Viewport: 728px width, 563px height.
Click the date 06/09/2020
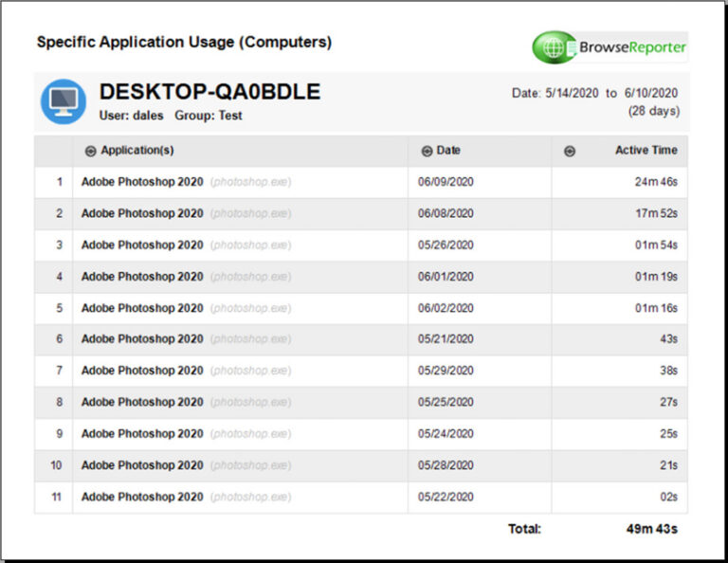click(x=446, y=182)
